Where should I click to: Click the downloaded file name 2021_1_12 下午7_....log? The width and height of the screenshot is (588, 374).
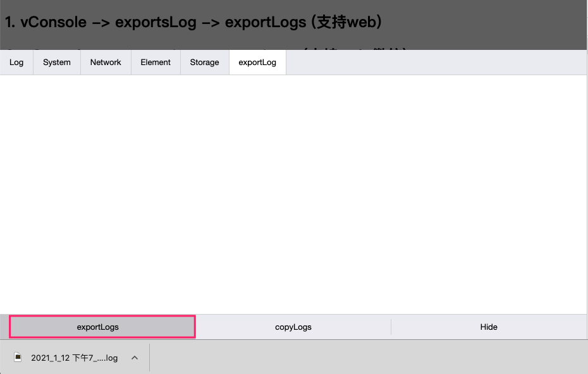point(74,358)
